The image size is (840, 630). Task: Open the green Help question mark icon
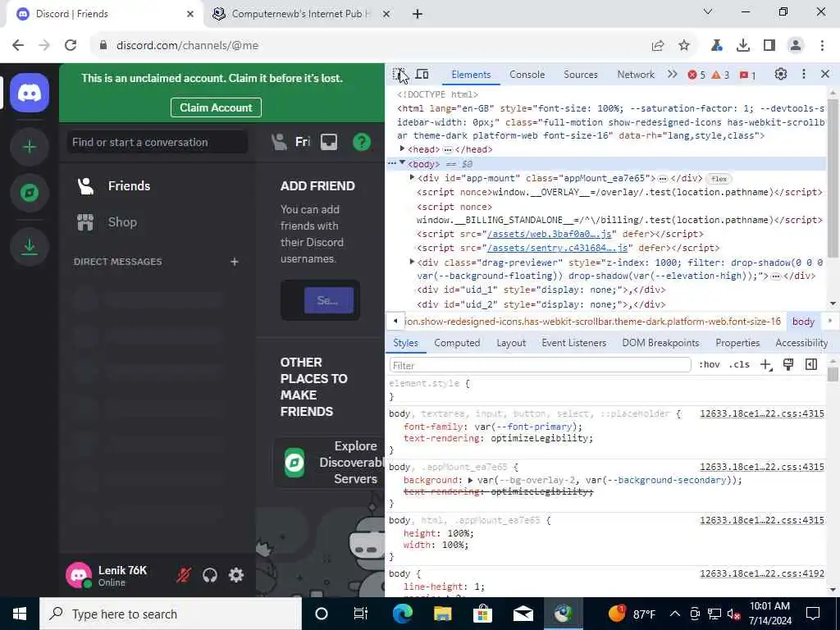pyautogui.click(x=362, y=142)
